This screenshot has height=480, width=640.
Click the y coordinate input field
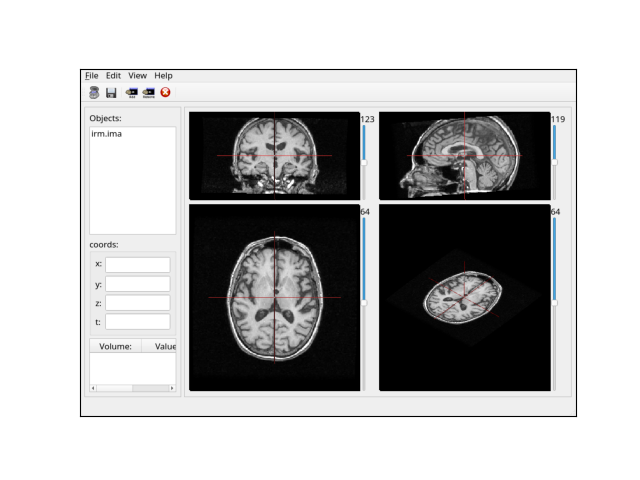point(138,284)
